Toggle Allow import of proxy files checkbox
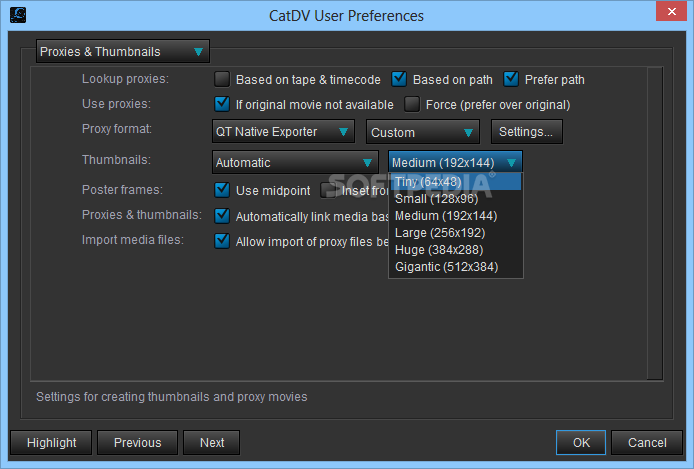 tap(222, 241)
